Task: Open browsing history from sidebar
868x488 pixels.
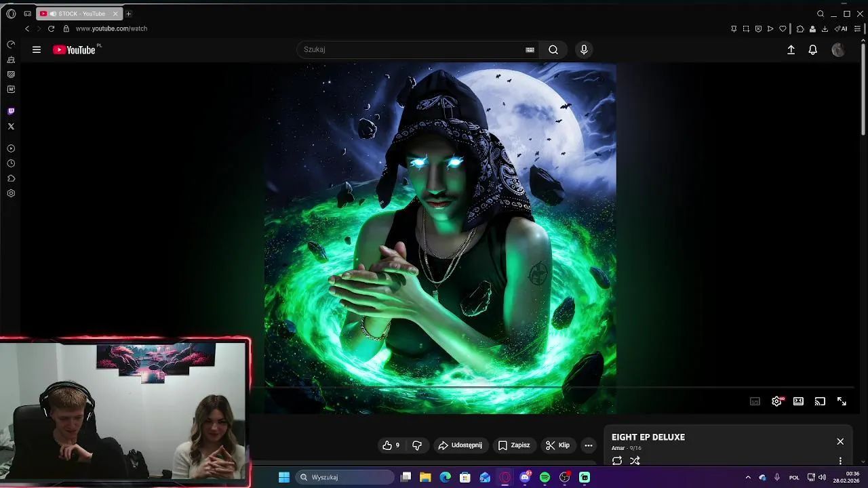Action: (11, 163)
